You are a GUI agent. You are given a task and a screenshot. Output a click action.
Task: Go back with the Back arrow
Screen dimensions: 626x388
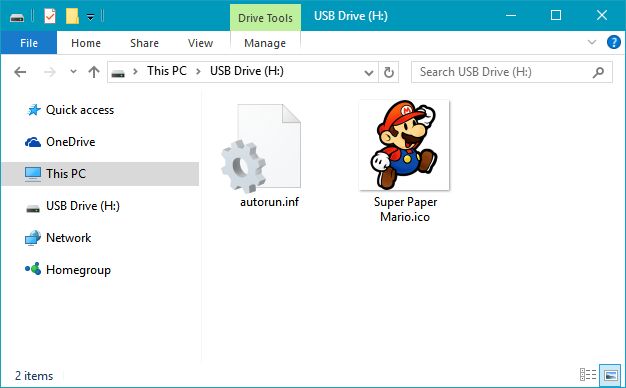pyautogui.click(x=20, y=72)
